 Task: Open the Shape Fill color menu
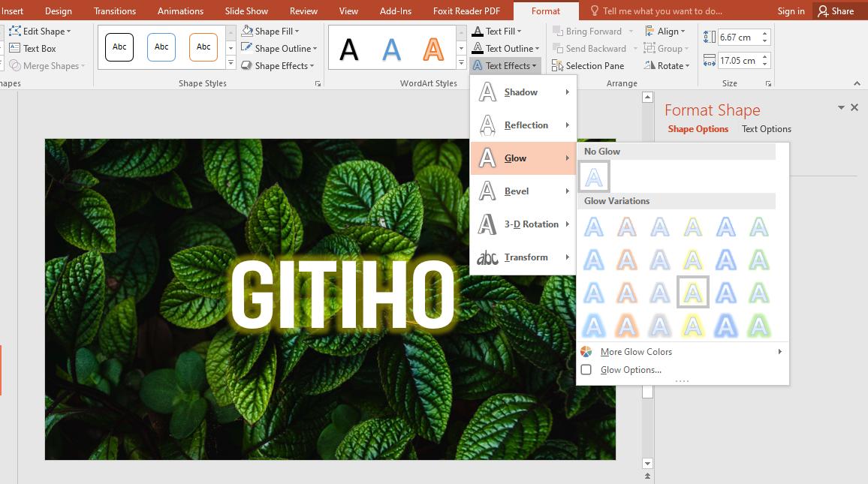coord(272,31)
